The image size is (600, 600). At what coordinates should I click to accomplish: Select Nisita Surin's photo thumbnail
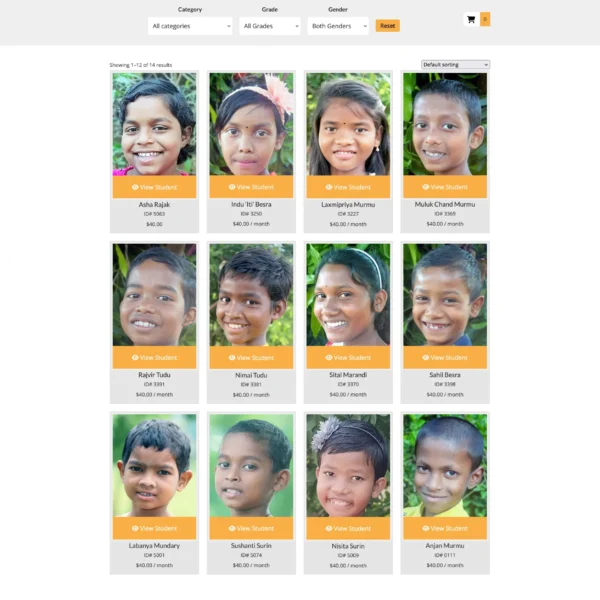click(348, 466)
